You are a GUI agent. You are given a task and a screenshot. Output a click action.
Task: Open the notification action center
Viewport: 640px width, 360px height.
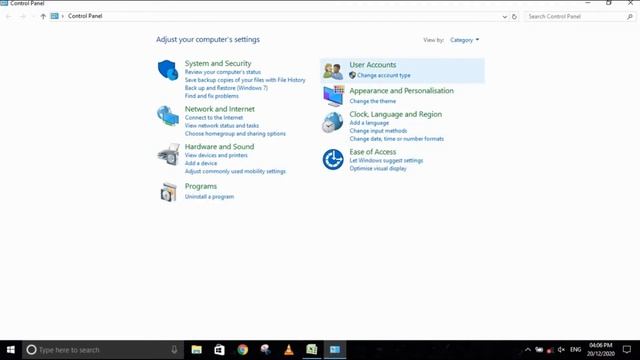tap(627, 350)
